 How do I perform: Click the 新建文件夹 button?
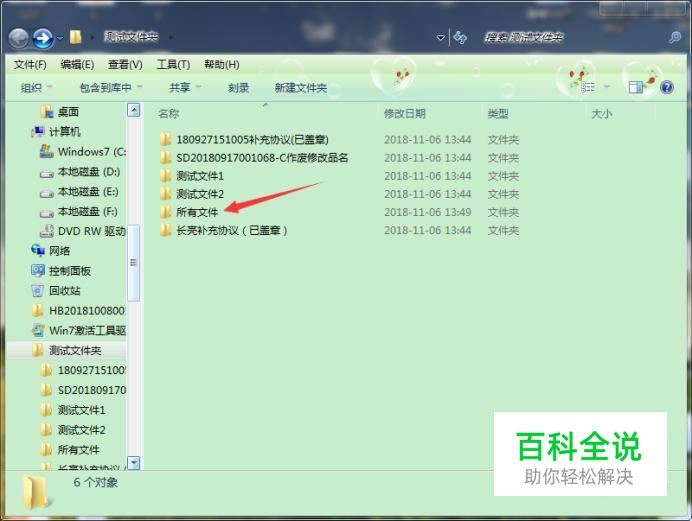(x=301, y=88)
